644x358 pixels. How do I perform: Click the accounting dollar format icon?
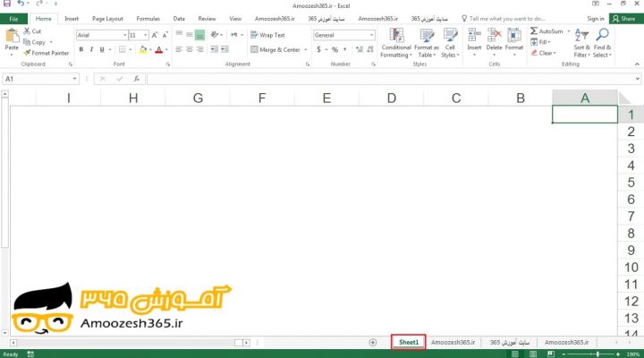(x=318, y=50)
